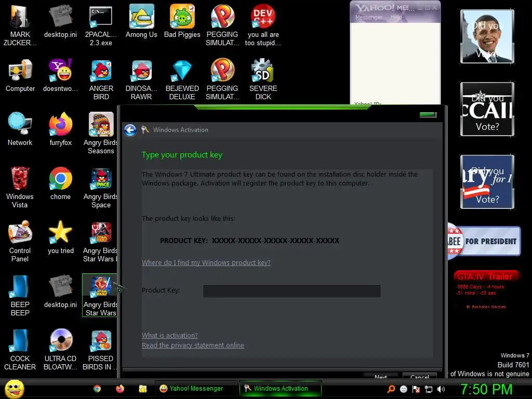Open the Network desktop icon
Viewport: 532px width, 399px height.
click(x=20, y=129)
